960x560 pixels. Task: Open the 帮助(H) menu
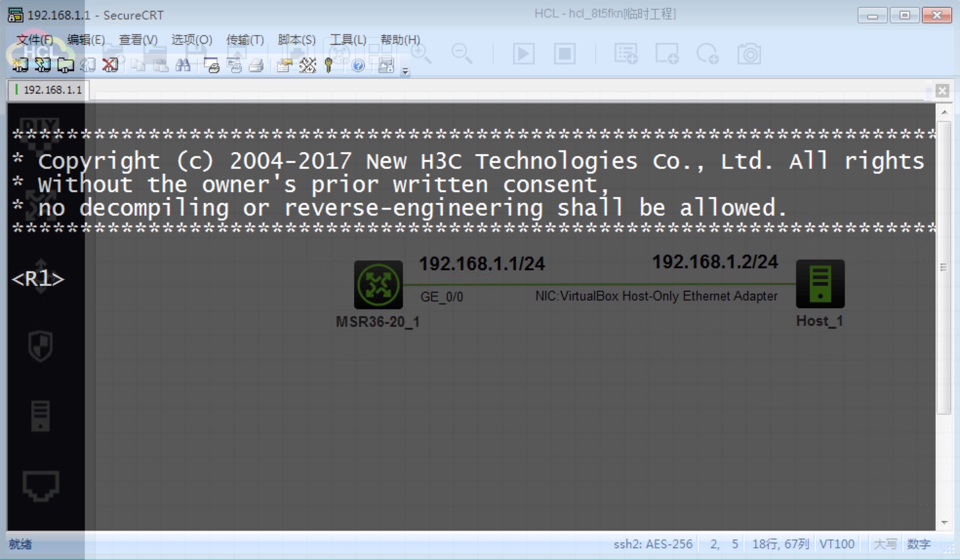pyautogui.click(x=400, y=40)
